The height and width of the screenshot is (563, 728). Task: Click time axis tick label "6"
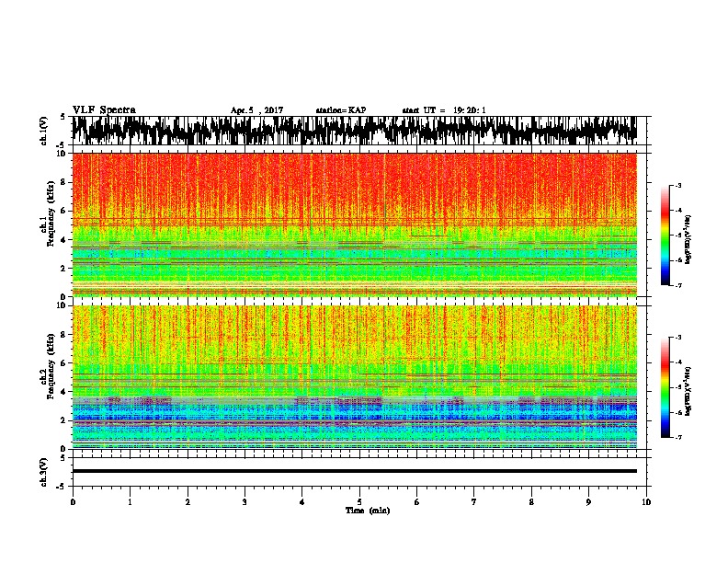pos(416,502)
